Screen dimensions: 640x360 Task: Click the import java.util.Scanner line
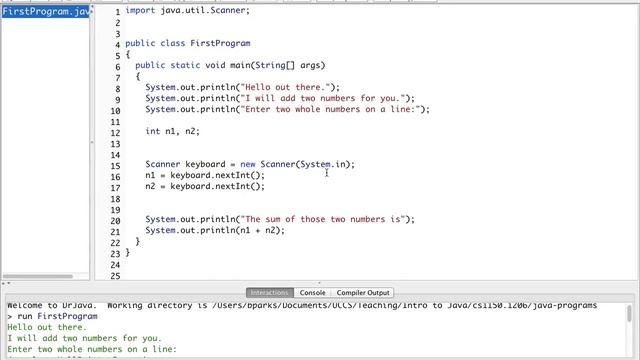point(187,10)
